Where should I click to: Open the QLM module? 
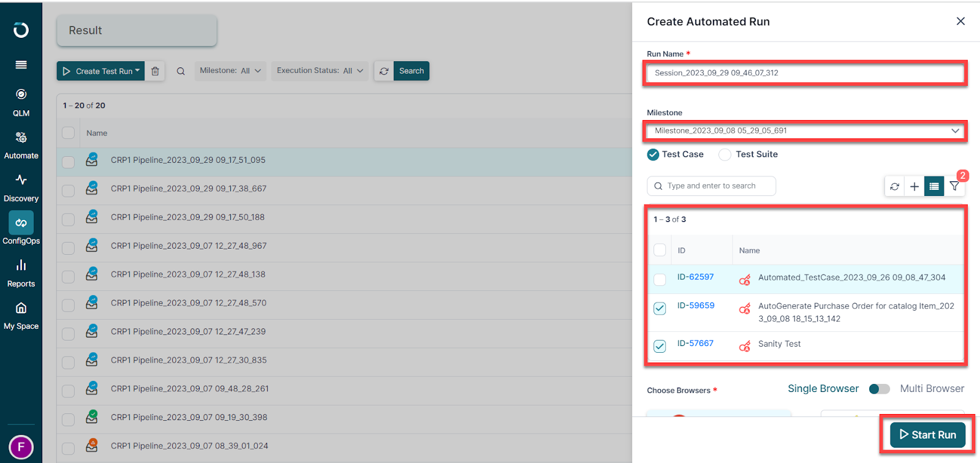click(x=21, y=102)
